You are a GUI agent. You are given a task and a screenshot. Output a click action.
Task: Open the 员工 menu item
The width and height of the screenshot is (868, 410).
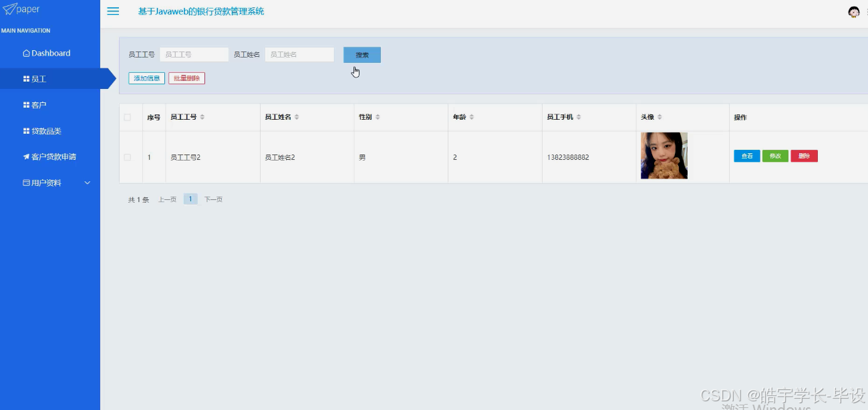[x=50, y=79]
